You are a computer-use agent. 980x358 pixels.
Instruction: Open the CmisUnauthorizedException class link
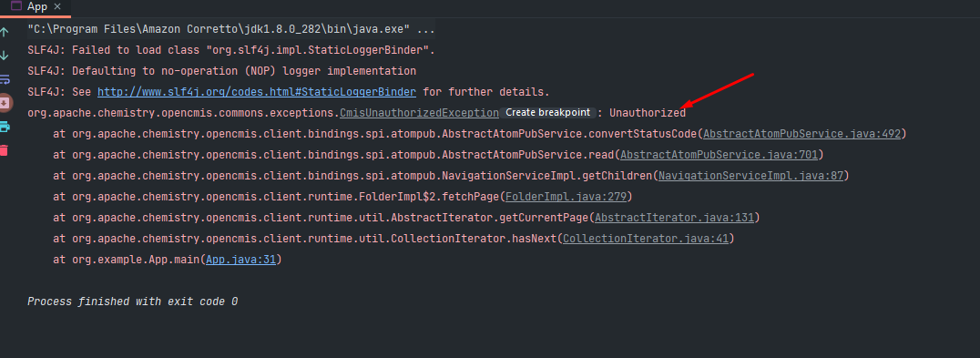click(419, 113)
